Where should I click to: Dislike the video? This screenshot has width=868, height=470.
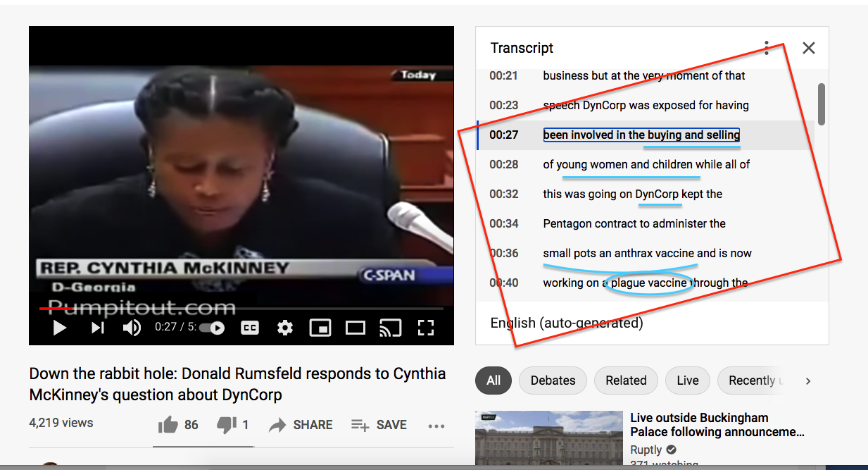[232, 425]
